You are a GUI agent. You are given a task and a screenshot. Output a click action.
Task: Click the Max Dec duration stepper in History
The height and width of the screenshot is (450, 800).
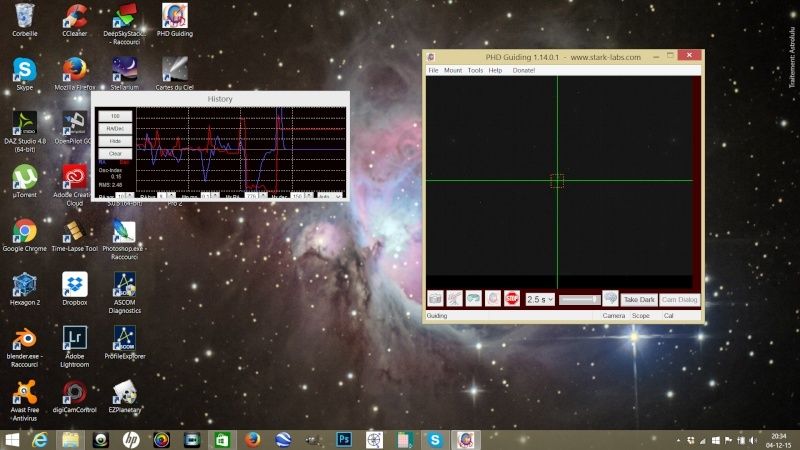click(309, 196)
